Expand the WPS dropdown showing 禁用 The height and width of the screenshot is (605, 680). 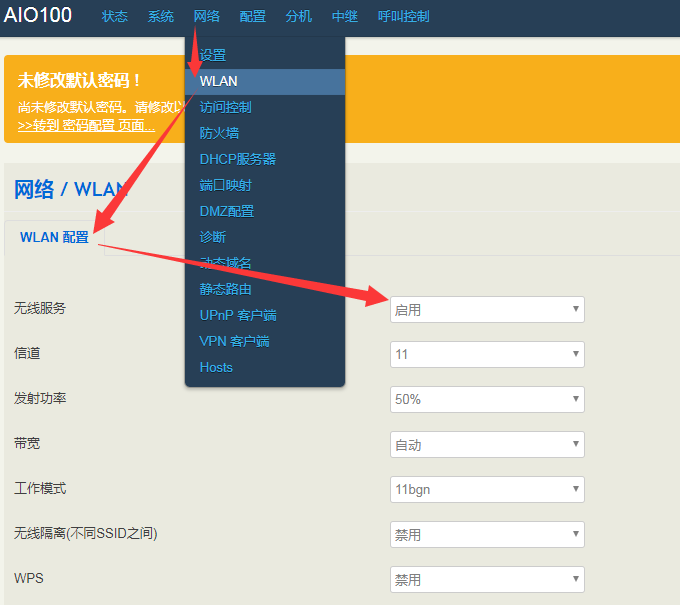pos(487,579)
